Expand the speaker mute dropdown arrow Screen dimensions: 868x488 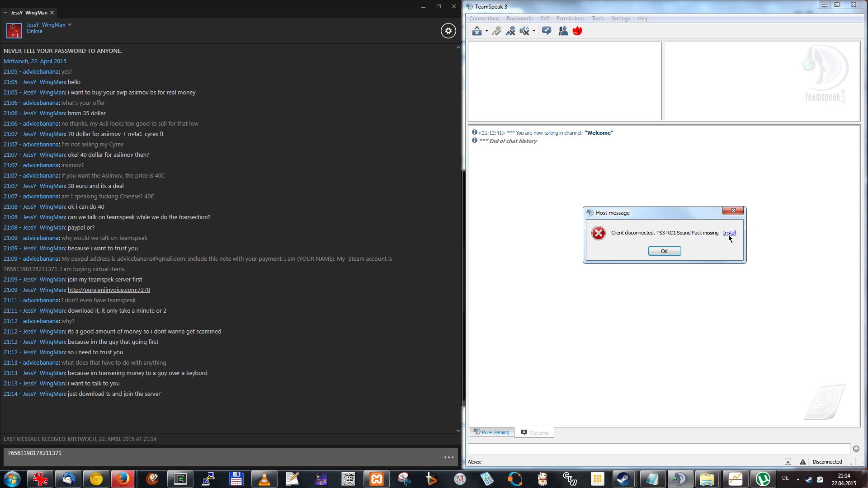pos(534,31)
